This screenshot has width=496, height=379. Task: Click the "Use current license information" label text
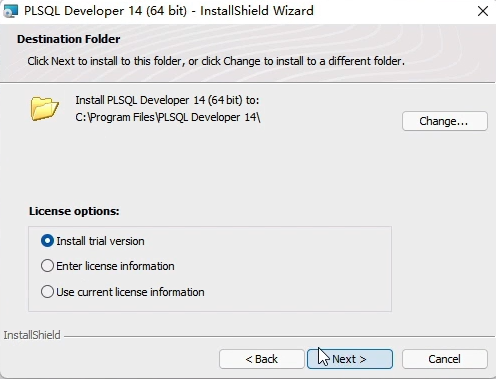coord(130,292)
